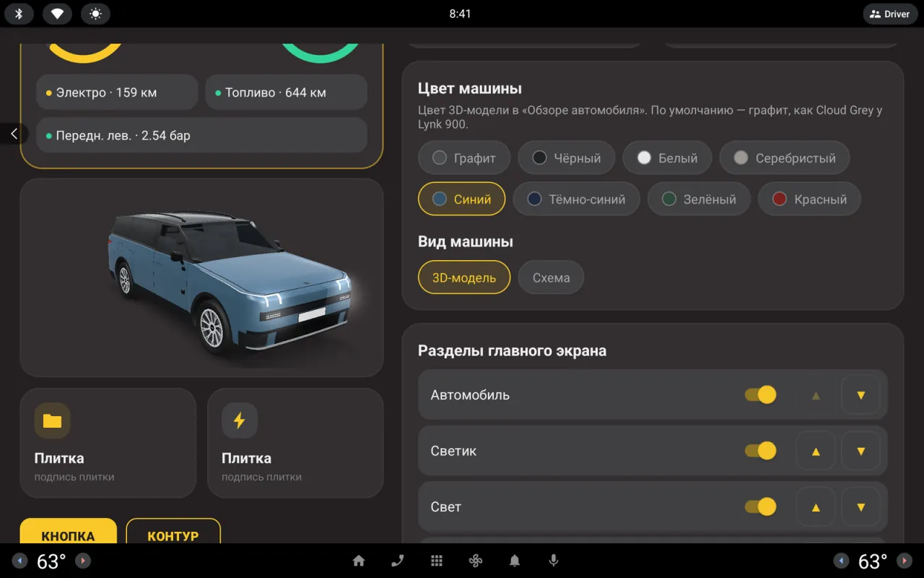924x578 pixels.
Task: Tap the Wi-Fi status icon
Action: point(57,14)
